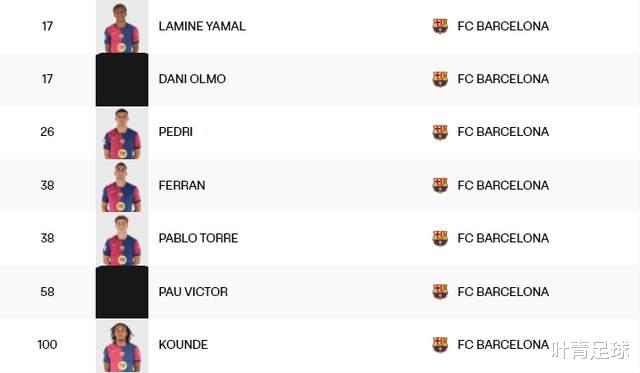
Task: Open the DANI OLMO player name link
Action: tap(192, 79)
